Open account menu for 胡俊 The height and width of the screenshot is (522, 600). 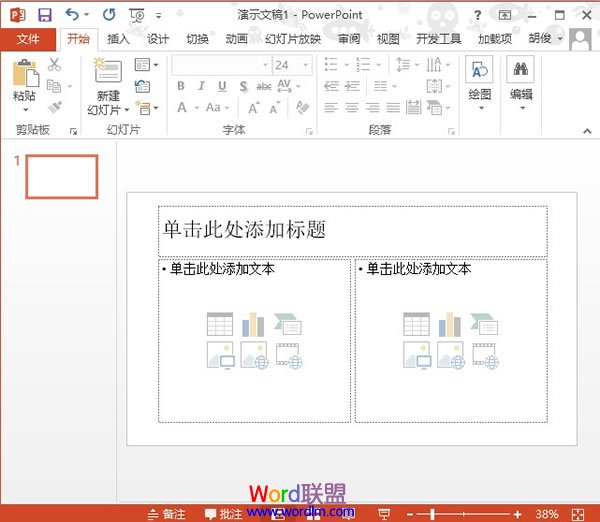tap(546, 38)
